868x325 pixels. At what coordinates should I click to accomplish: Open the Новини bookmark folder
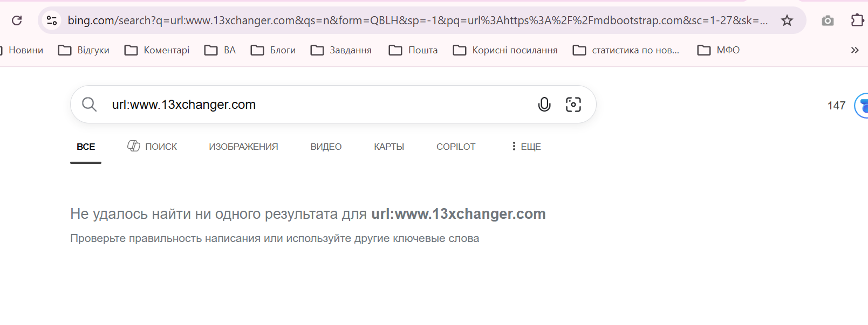point(22,50)
